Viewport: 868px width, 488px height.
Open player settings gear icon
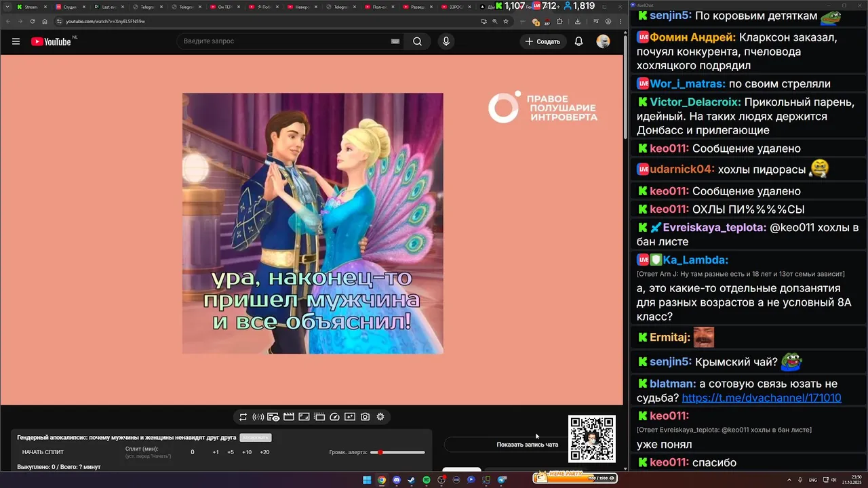click(x=380, y=417)
